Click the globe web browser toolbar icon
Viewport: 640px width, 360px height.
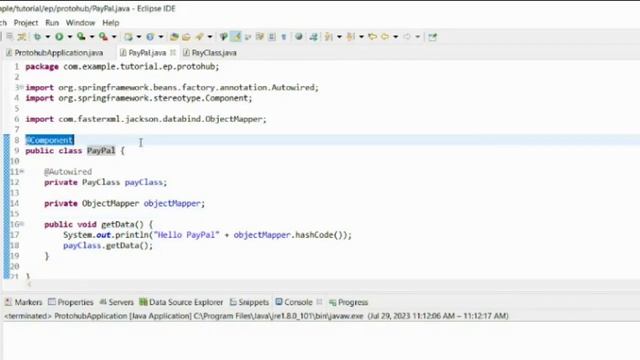299,37
